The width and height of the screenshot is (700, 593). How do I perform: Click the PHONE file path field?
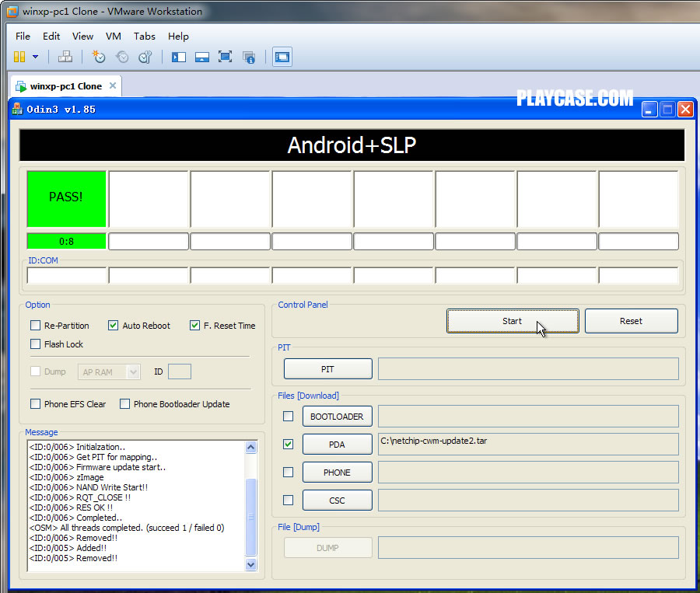pyautogui.click(x=528, y=472)
